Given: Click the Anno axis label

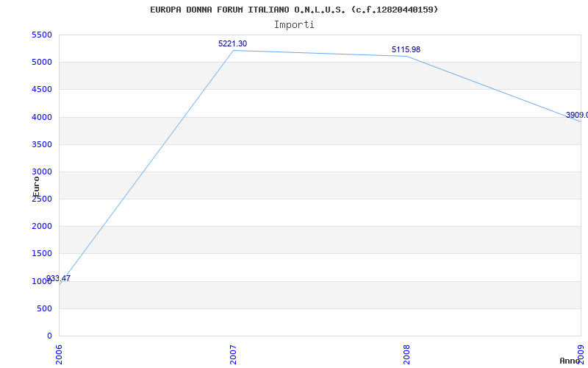Looking at the screenshot, I should pyautogui.click(x=570, y=361).
